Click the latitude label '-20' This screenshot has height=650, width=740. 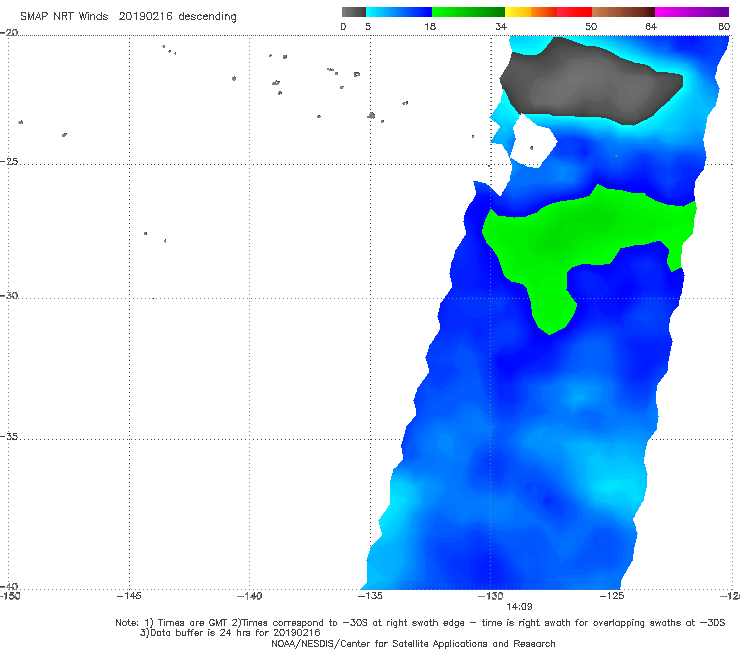coord(9,32)
